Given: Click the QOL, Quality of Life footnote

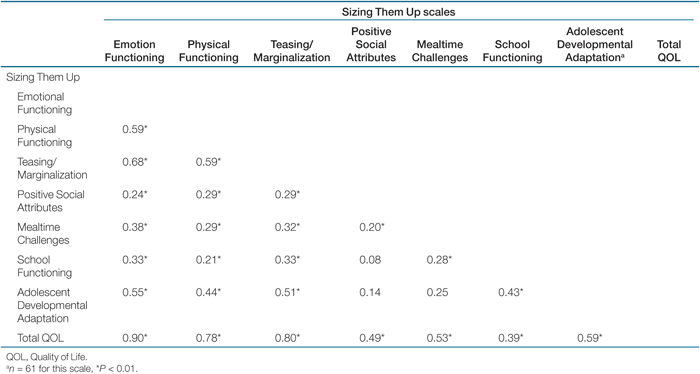Looking at the screenshot, I should 47,357.
